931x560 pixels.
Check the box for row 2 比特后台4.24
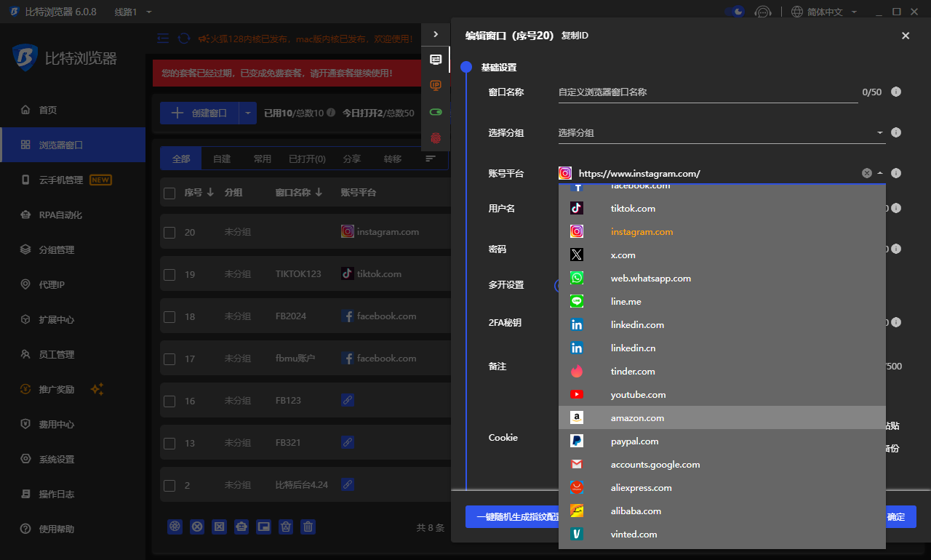[169, 485]
